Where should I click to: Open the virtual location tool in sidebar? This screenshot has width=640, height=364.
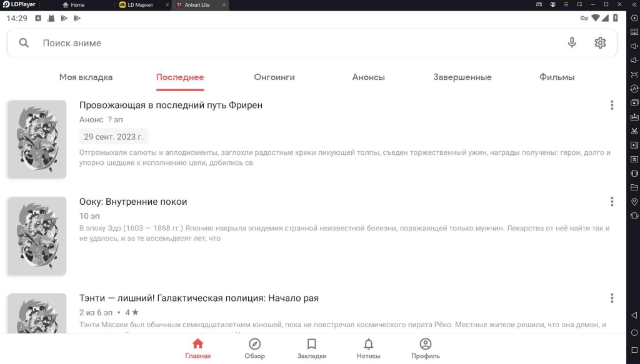click(634, 201)
